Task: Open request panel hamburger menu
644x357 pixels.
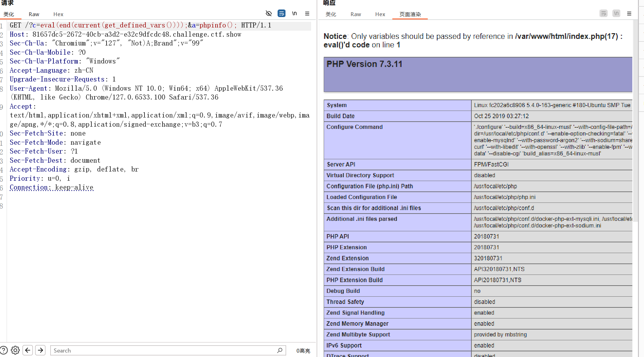Action: pos(307,13)
